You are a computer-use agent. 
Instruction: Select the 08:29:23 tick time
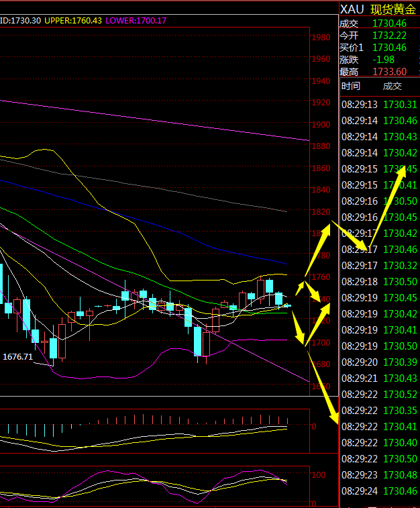point(360,475)
